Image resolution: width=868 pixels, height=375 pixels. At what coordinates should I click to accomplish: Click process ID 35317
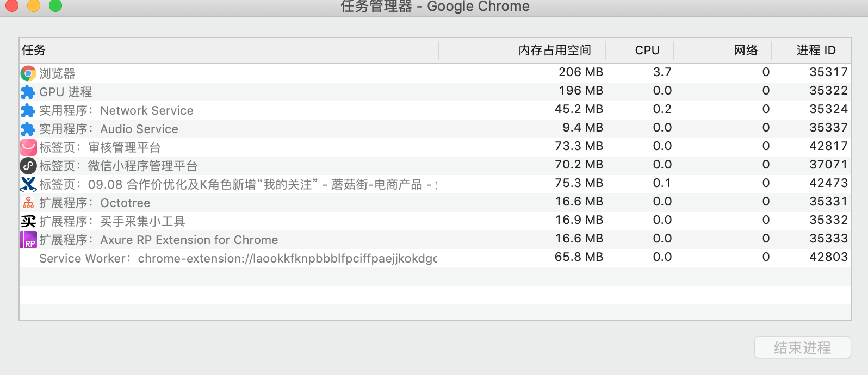[x=828, y=72]
